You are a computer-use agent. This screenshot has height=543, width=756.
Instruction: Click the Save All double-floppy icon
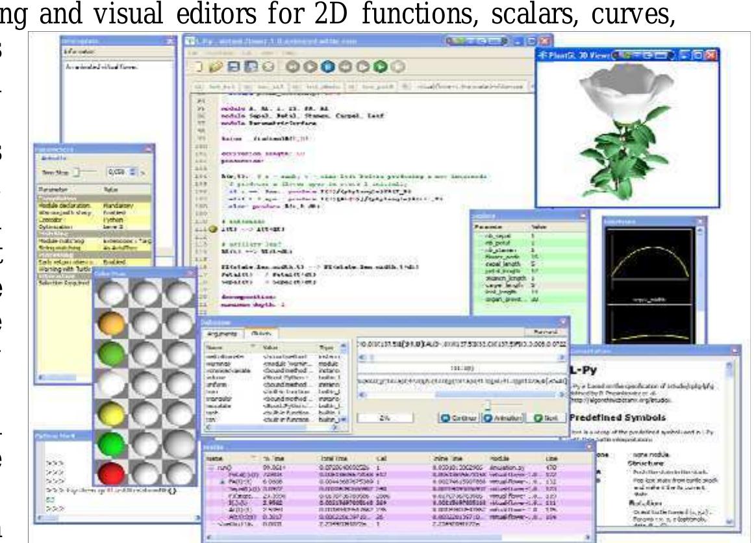[x=251, y=66]
